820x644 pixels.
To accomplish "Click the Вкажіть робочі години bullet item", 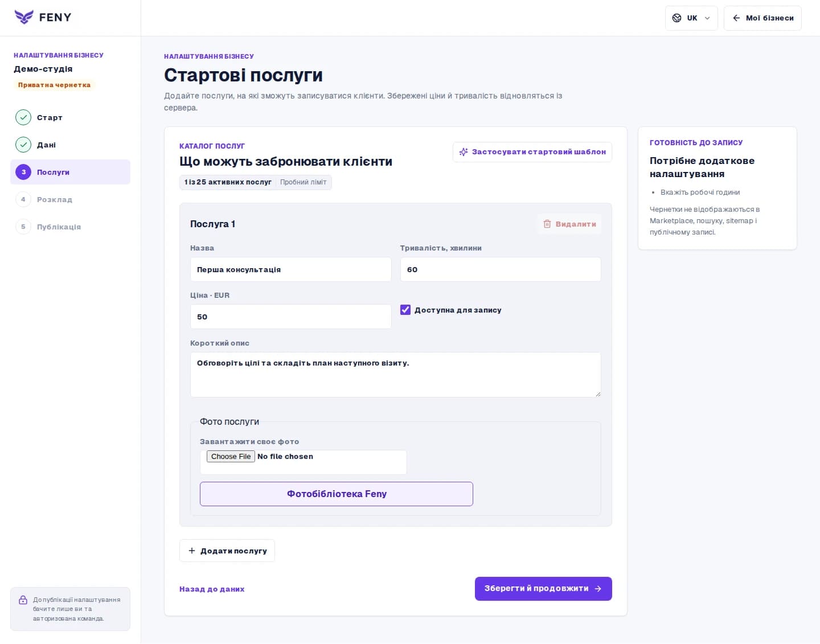I will click(x=700, y=192).
